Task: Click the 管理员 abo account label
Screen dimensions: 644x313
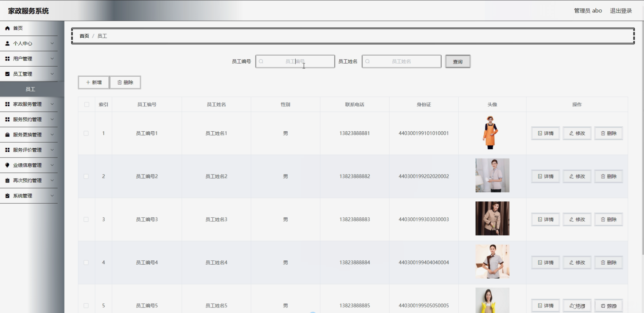Action: pos(588,11)
